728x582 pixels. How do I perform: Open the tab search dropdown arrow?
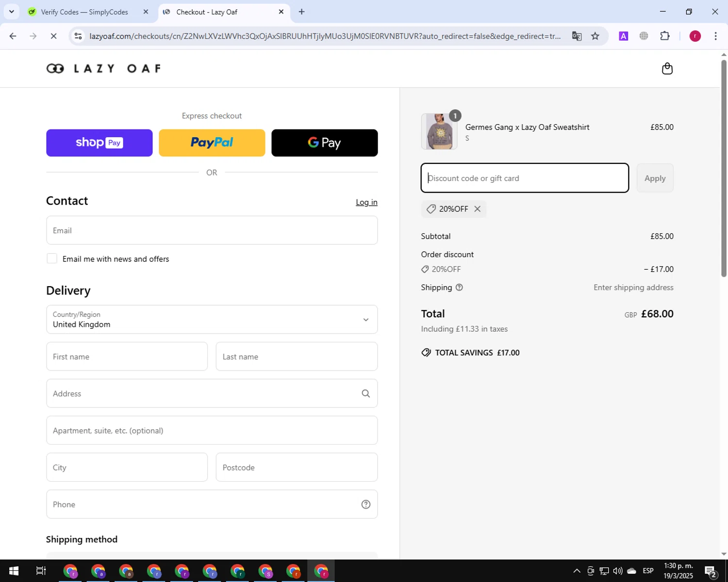click(x=12, y=12)
